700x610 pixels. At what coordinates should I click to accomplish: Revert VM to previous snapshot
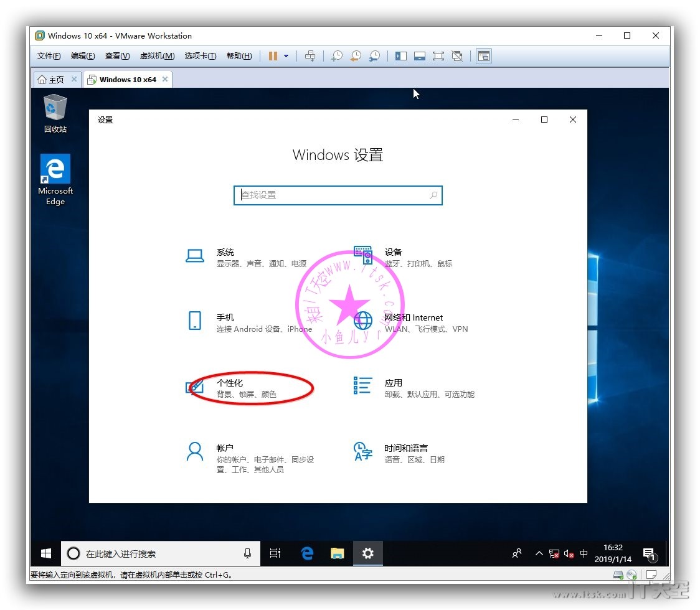356,56
